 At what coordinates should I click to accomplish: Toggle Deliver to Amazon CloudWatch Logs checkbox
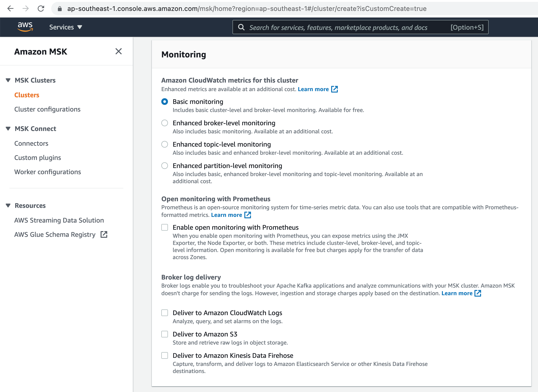click(165, 313)
